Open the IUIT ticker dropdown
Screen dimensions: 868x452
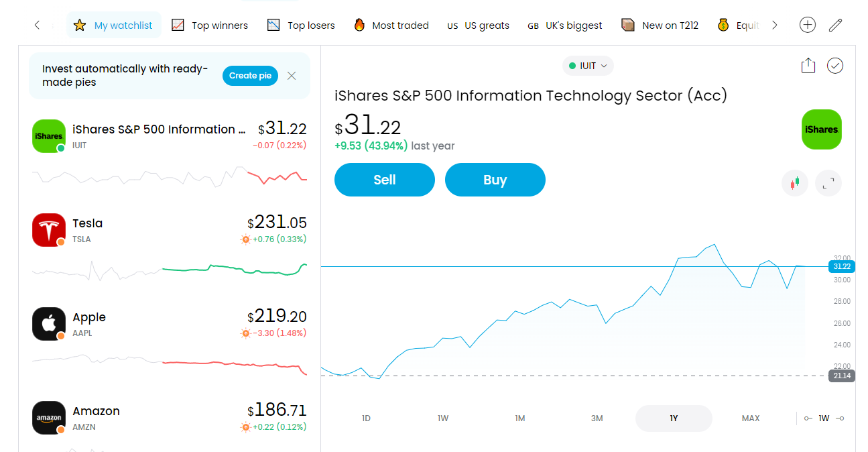click(x=588, y=66)
